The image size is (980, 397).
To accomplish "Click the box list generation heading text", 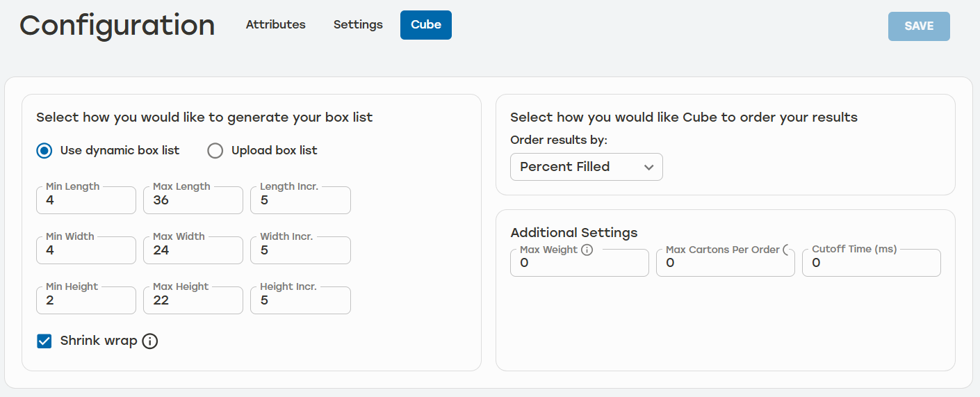I will click(204, 118).
